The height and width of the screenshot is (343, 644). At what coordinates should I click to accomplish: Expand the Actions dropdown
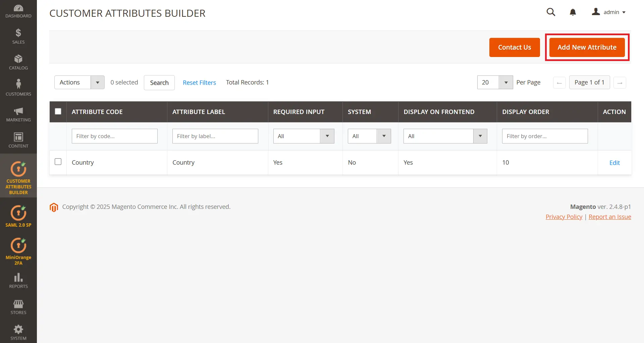click(x=97, y=82)
